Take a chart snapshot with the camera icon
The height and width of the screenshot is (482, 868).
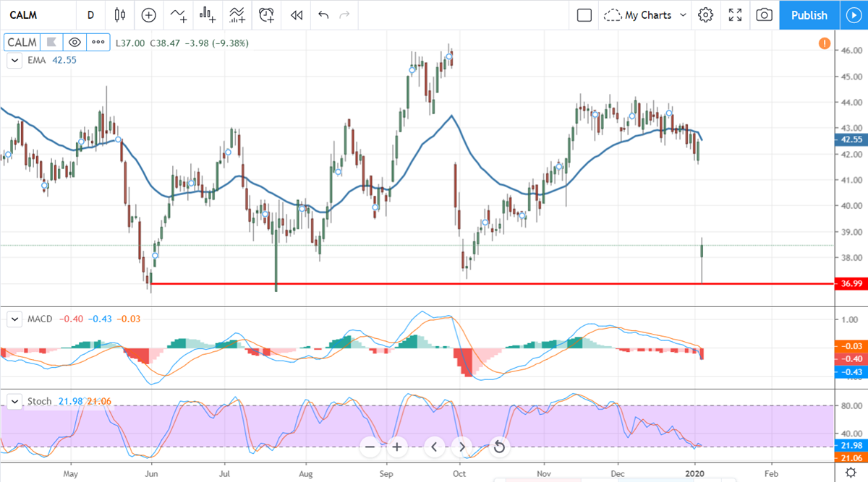(x=763, y=14)
